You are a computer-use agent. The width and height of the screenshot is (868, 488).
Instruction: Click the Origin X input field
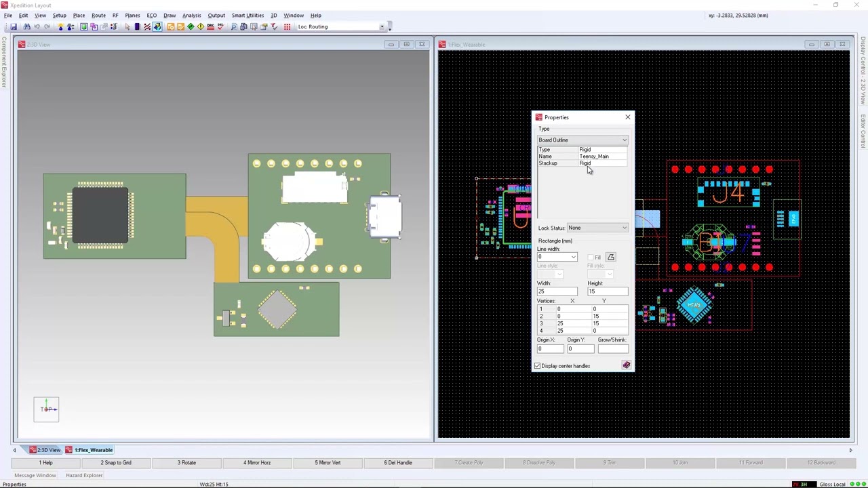coord(550,349)
